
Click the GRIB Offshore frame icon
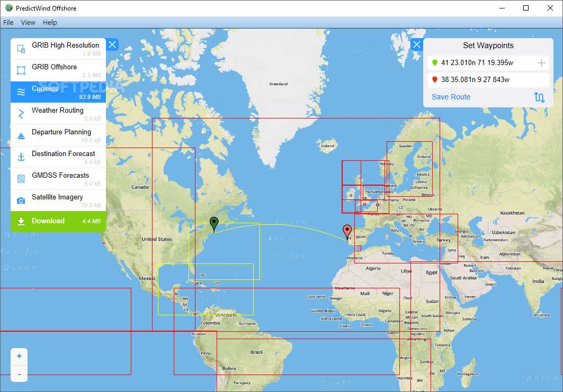pyautogui.click(x=21, y=70)
